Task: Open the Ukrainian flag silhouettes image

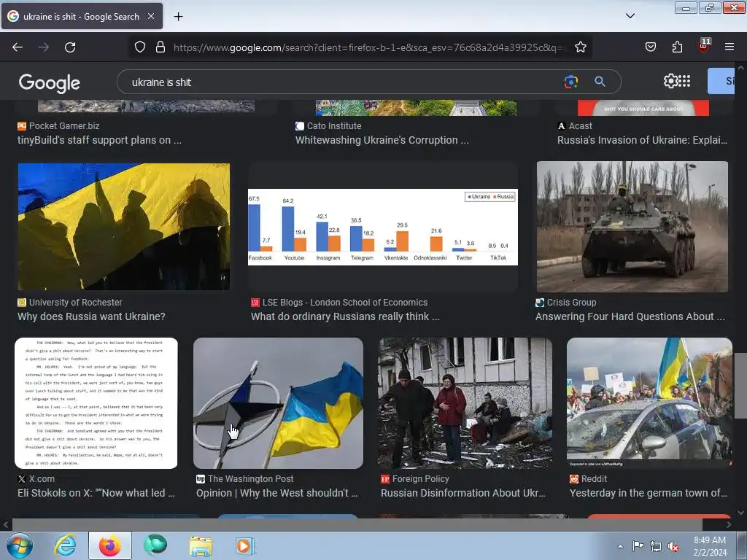Action: (x=124, y=227)
